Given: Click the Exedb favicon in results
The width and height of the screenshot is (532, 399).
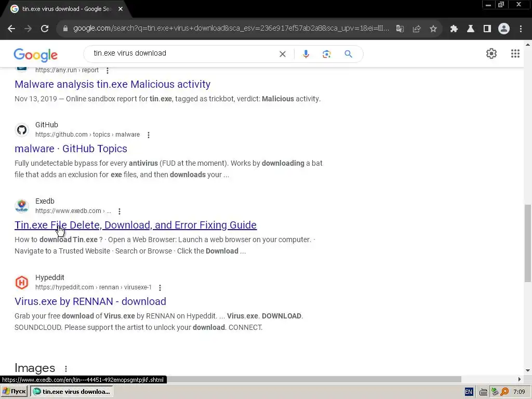Looking at the screenshot, I should click(22, 206).
